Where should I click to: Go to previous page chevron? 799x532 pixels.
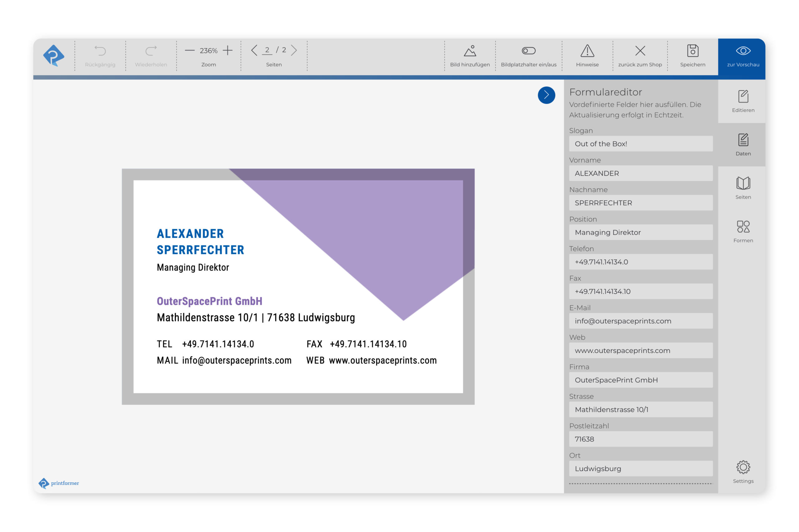(x=254, y=51)
